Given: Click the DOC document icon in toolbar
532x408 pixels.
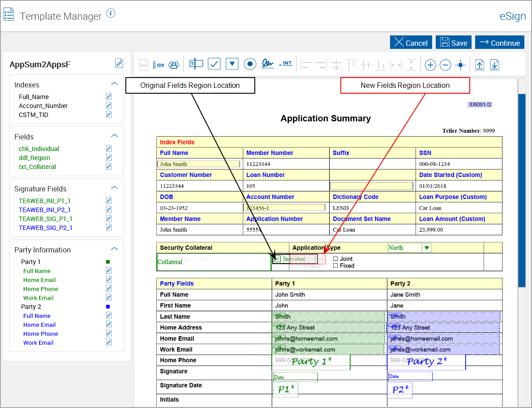Looking at the screenshot, I should click(x=143, y=65).
